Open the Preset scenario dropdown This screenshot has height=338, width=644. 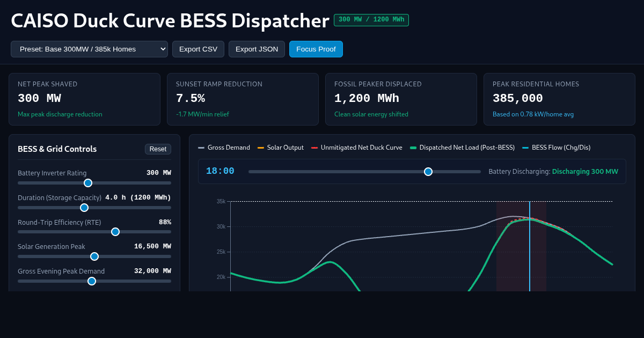tap(89, 49)
